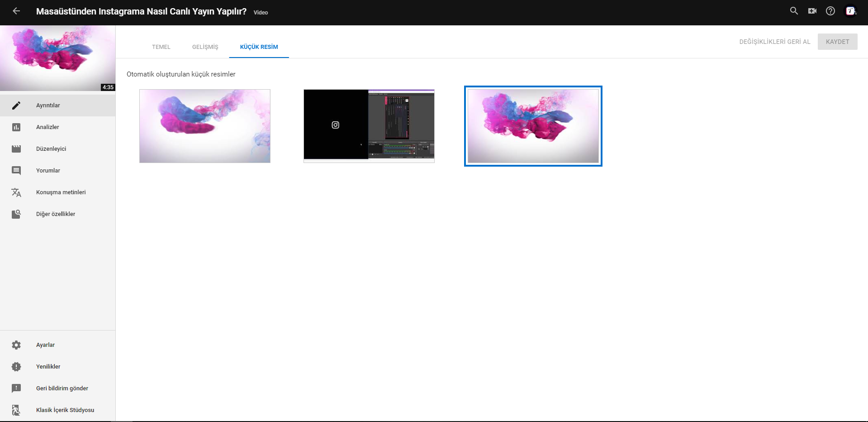The width and height of the screenshot is (868, 422).
Task: Open Ayarlar gear icon
Action: tap(16, 345)
